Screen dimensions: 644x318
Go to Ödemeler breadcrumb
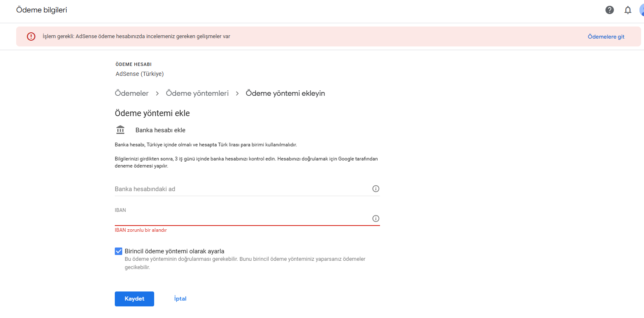[x=132, y=93]
